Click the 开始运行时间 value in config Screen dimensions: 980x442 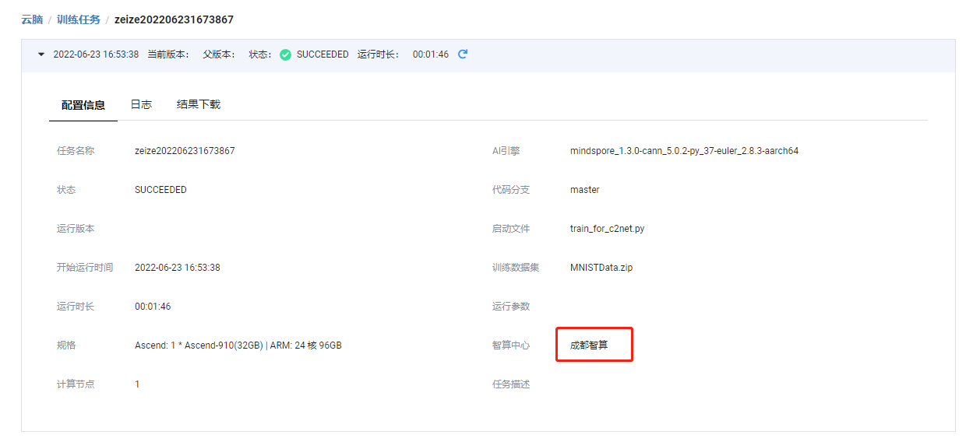(177, 268)
